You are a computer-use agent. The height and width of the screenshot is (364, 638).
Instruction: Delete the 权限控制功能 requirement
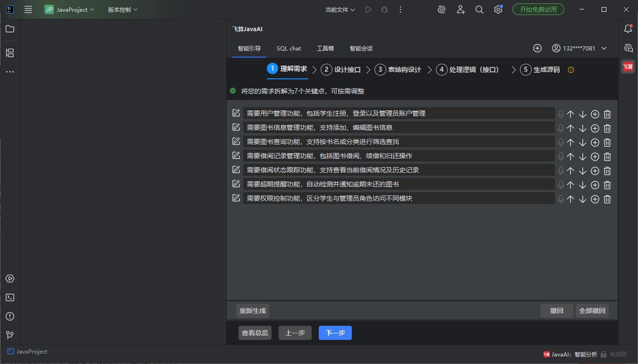tap(608, 199)
